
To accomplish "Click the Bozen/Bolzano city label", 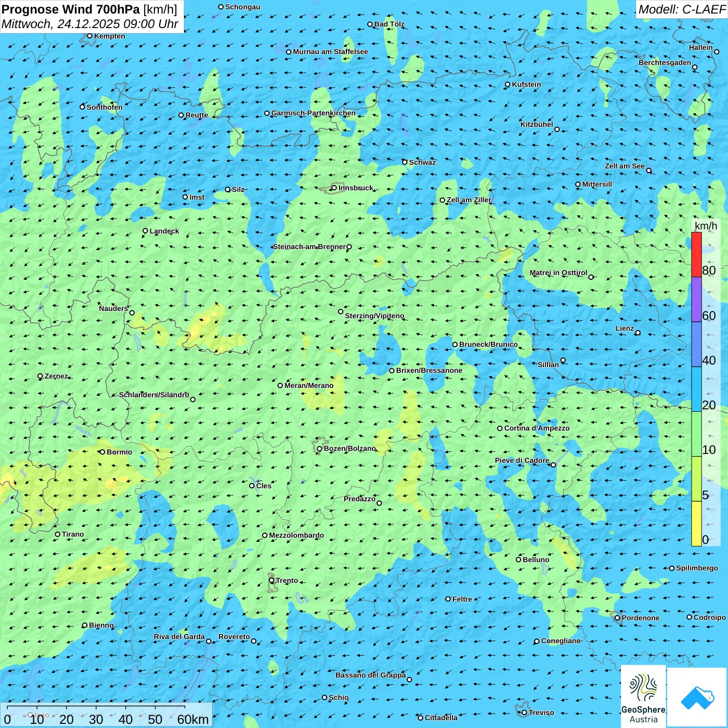I will (x=349, y=448).
